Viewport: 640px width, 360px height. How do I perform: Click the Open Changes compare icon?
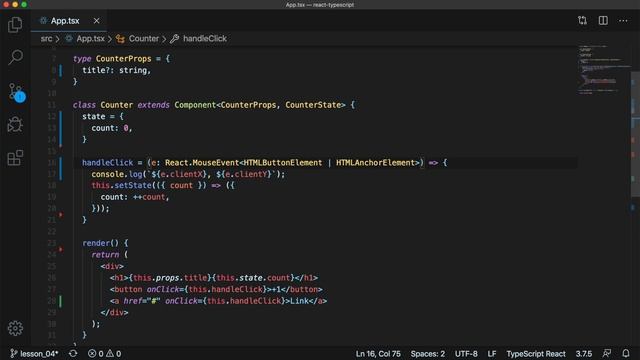[582, 20]
